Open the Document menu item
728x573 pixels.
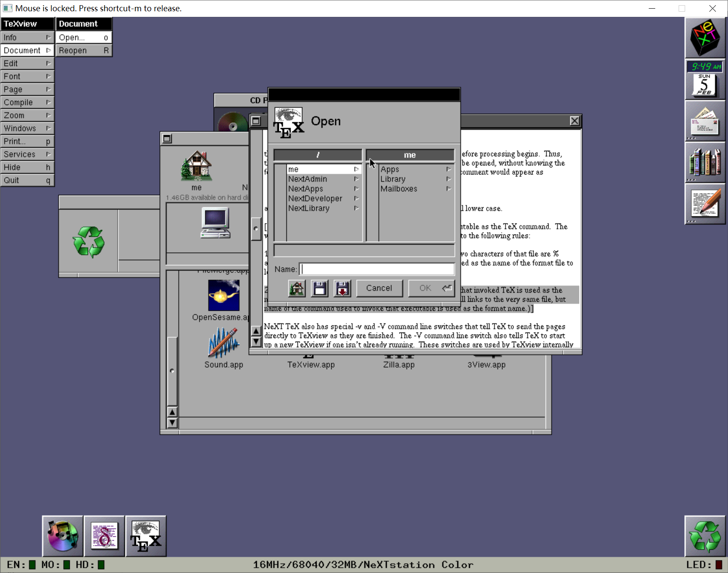click(27, 50)
